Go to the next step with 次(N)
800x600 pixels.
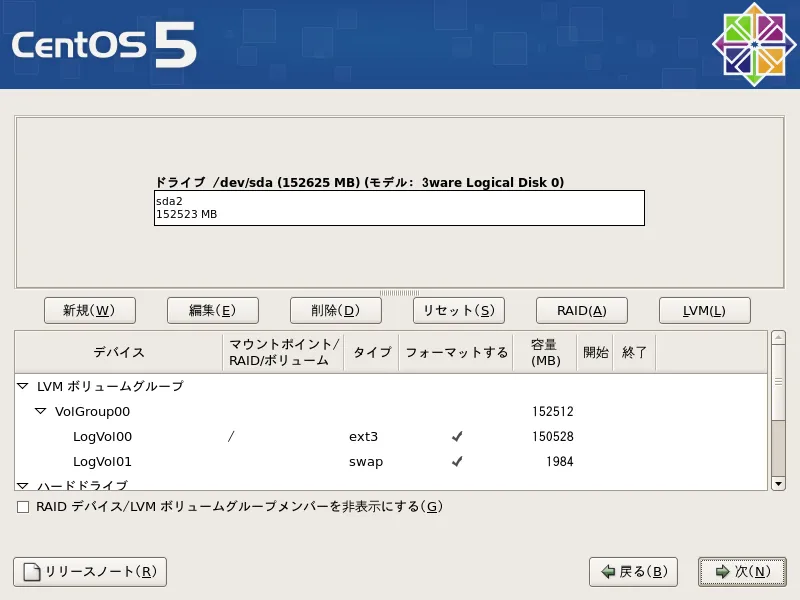pos(742,571)
